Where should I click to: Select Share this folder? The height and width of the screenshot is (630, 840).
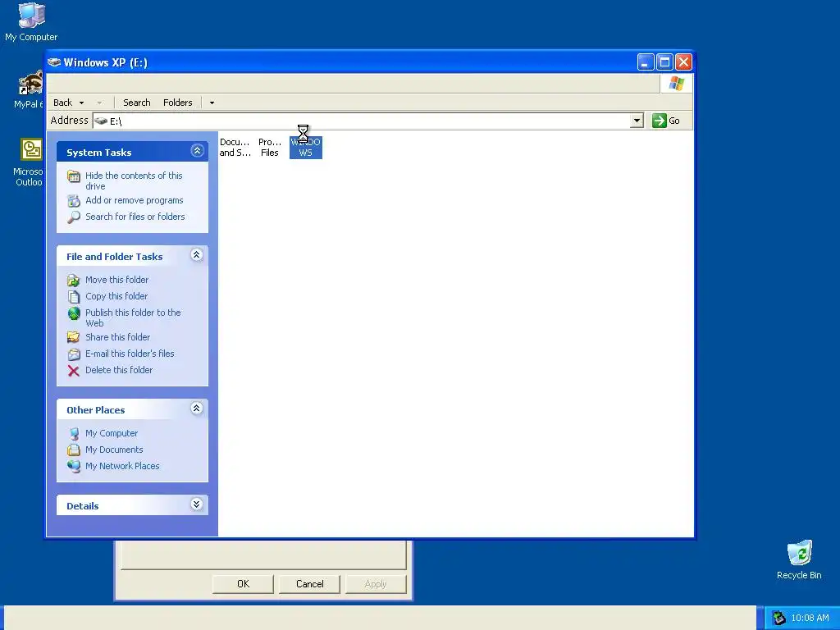pyautogui.click(x=118, y=337)
